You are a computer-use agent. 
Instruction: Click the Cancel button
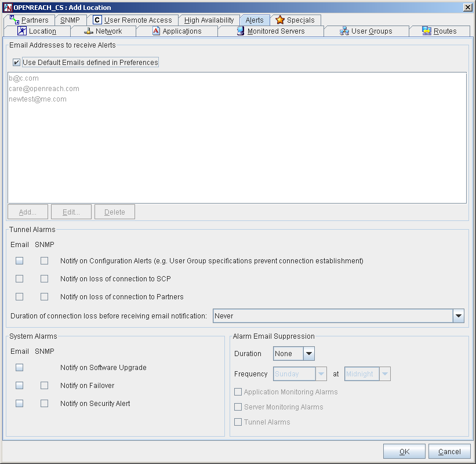449,452
